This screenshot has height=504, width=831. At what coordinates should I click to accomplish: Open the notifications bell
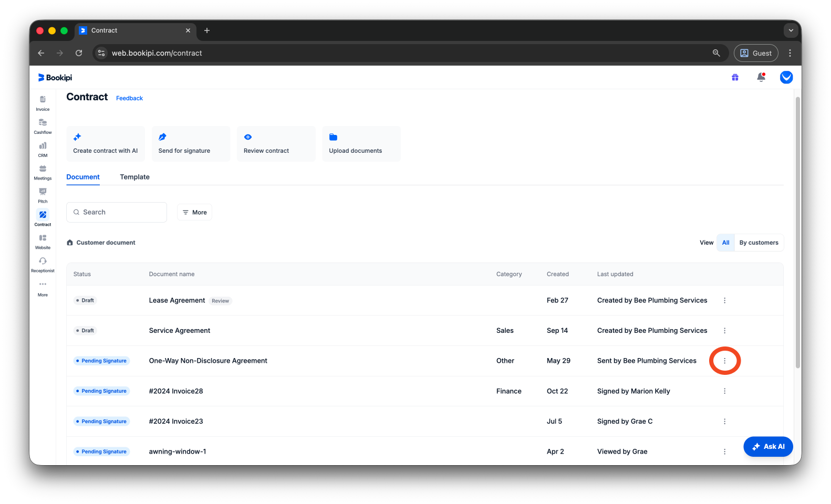pos(761,78)
